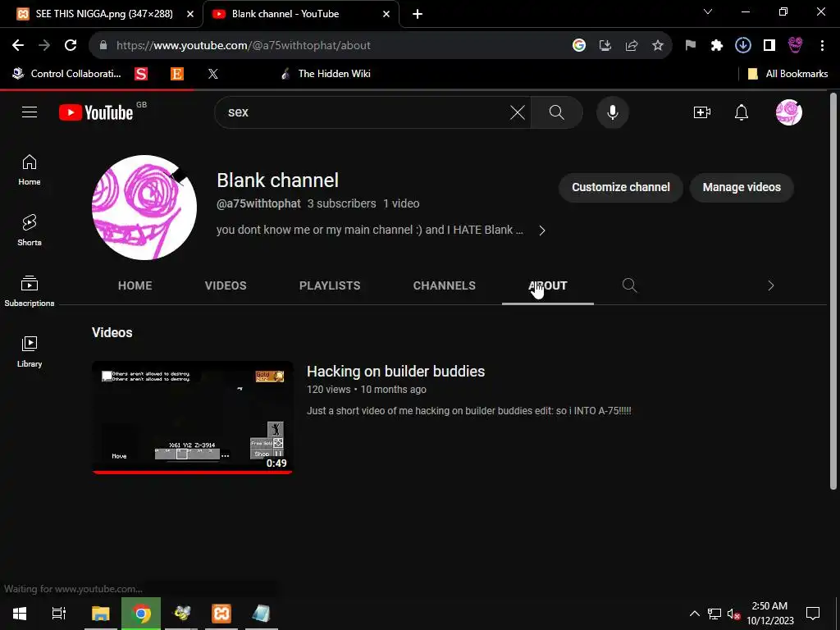Open Subscriptions in the sidebar
This screenshot has height=630, width=840.
pos(30,291)
